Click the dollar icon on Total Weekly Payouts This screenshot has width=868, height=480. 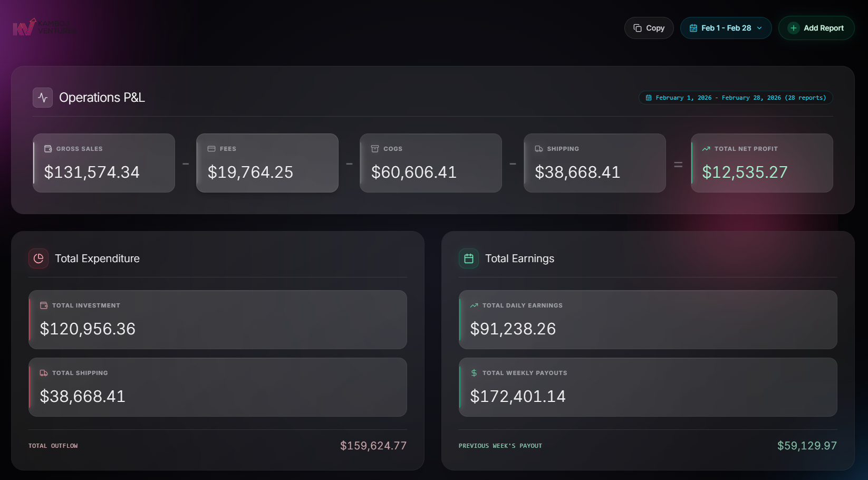click(474, 373)
